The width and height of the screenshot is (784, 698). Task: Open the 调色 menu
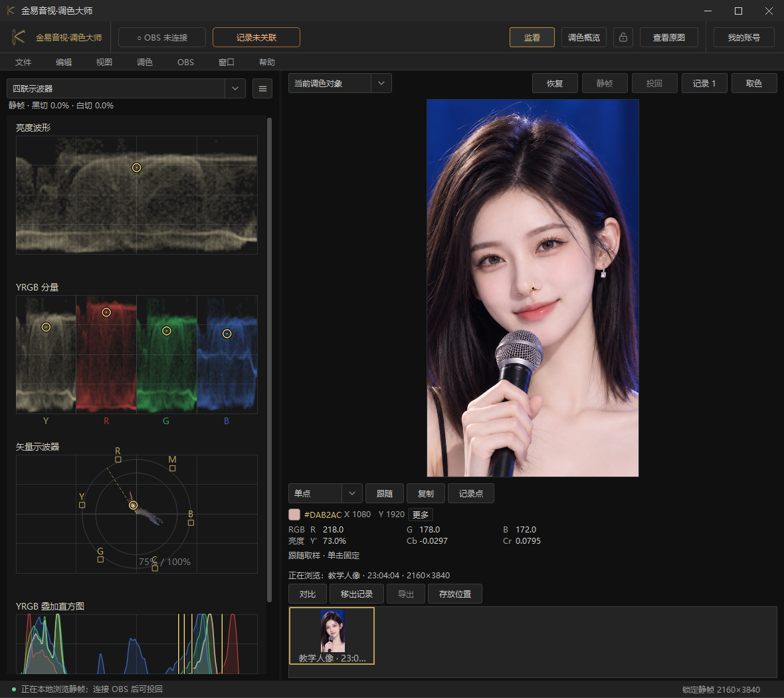[144, 62]
